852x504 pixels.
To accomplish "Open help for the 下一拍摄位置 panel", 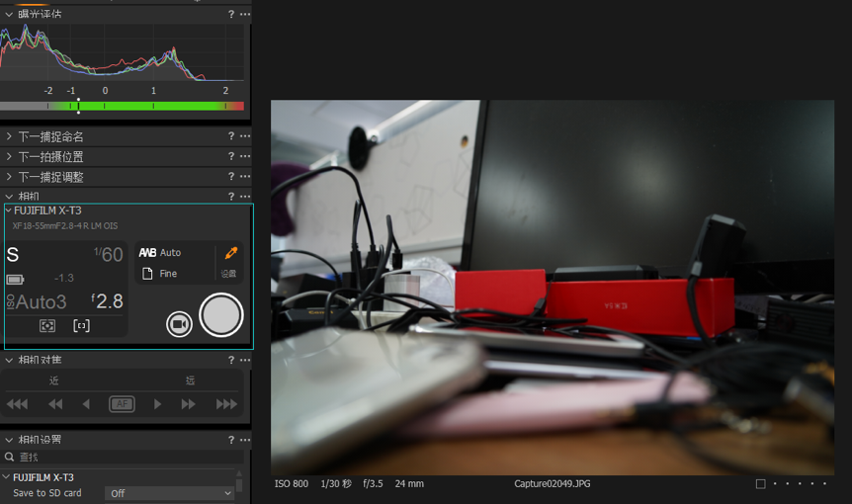I will (231, 156).
